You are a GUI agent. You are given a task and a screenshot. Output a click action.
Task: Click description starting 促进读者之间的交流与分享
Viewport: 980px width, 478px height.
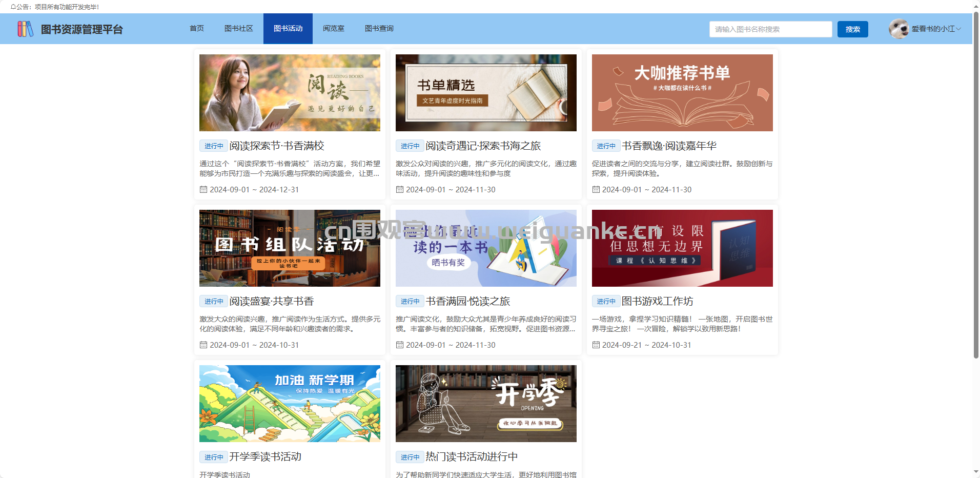[682, 169]
